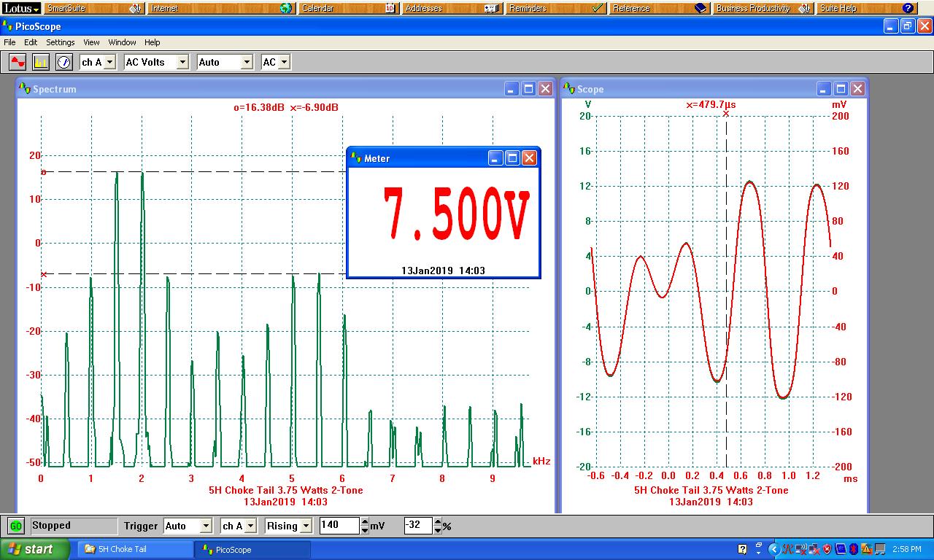This screenshot has height=560, width=934.
Task: Open a new Scope view from toolbar
Action: click(18, 62)
